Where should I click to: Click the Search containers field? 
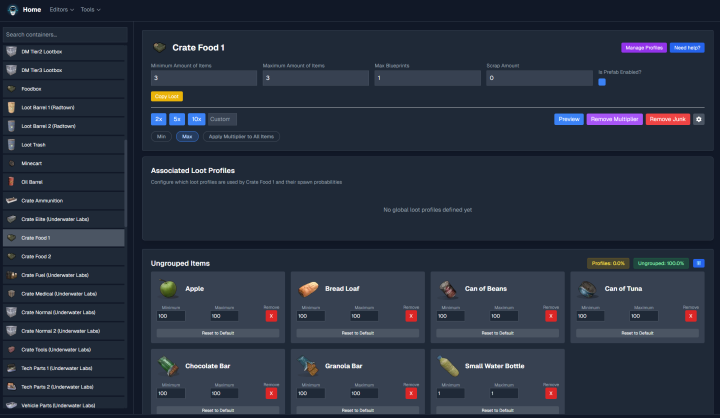coord(65,35)
